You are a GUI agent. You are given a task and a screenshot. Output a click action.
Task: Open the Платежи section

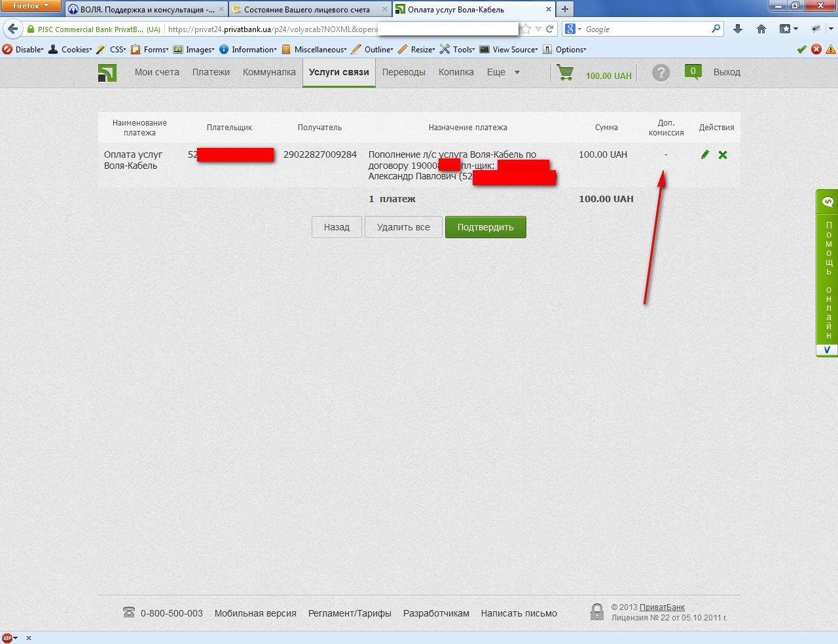pos(211,72)
